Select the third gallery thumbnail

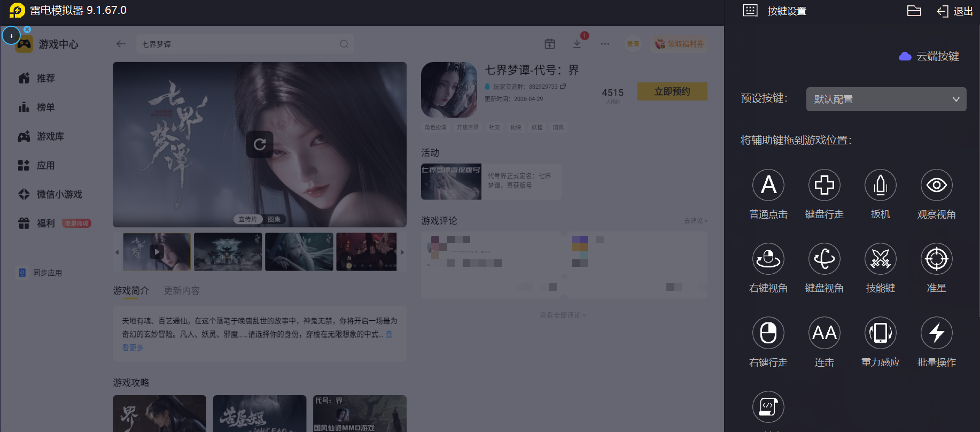299,251
